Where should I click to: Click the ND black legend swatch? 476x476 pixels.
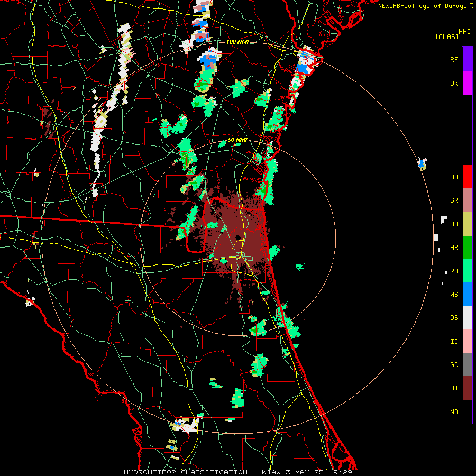pos(467,411)
